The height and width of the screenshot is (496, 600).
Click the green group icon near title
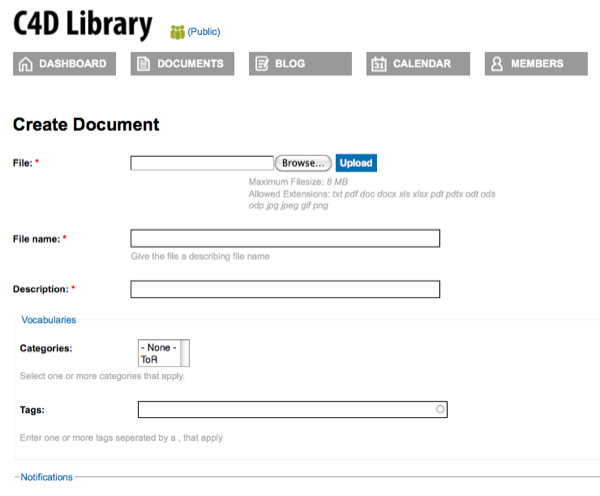(x=178, y=32)
